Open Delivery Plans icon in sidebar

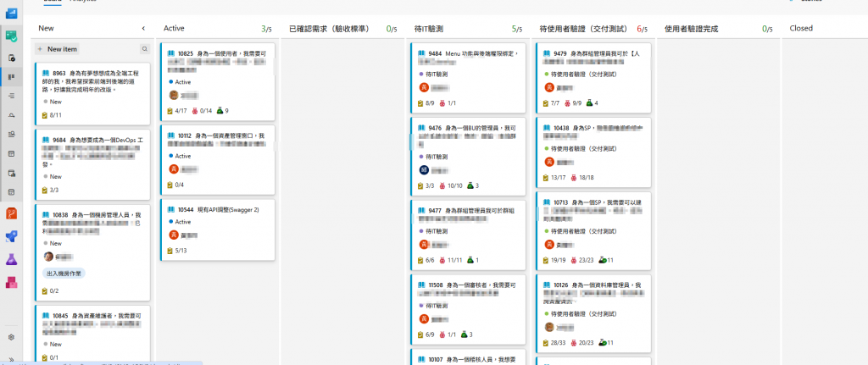12,154
